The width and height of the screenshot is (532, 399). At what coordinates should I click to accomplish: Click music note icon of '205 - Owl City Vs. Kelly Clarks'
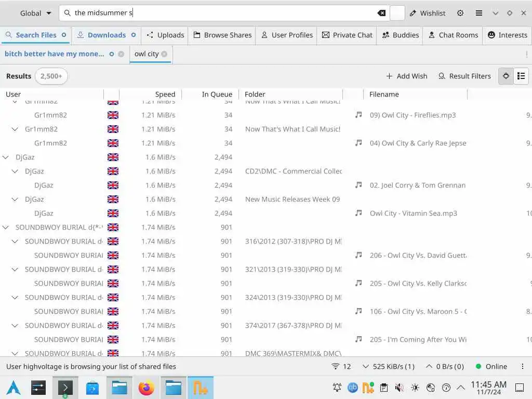point(358,283)
